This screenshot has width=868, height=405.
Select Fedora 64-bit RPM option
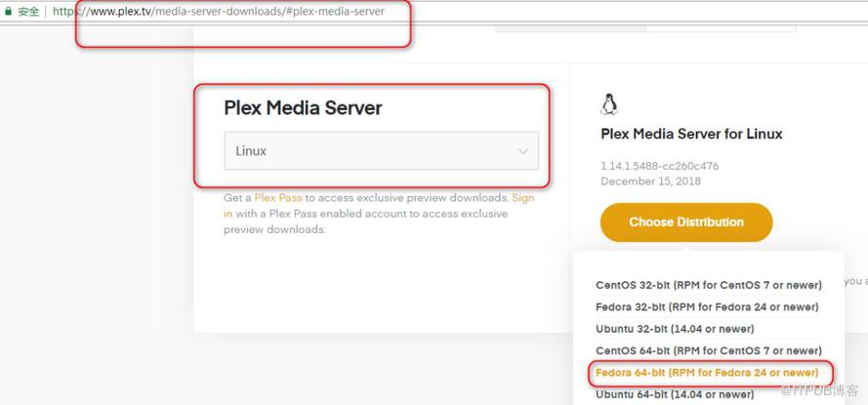(707, 373)
